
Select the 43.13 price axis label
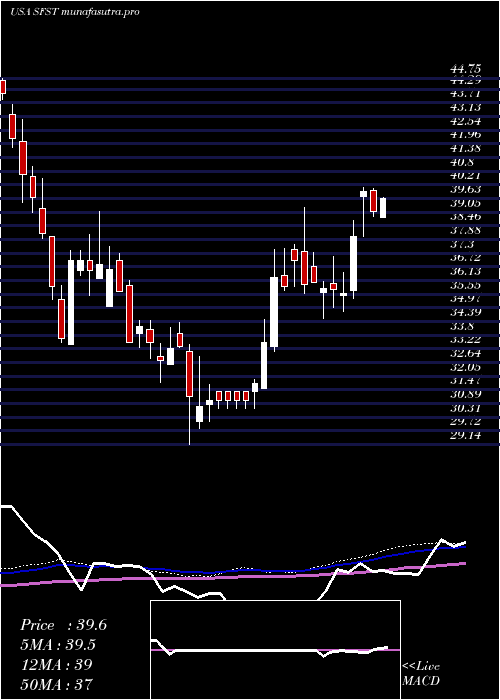(x=466, y=108)
